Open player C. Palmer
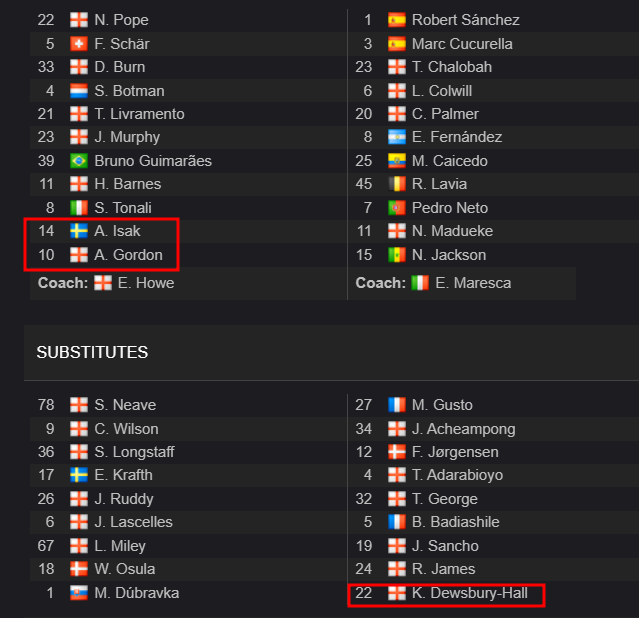 tap(445, 114)
